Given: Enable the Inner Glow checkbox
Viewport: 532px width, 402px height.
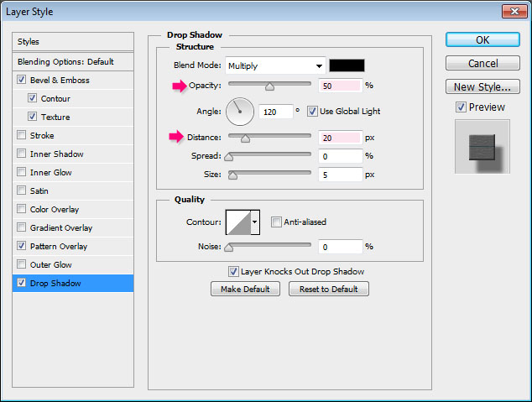Looking at the screenshot, I should [x=21, y=172].
